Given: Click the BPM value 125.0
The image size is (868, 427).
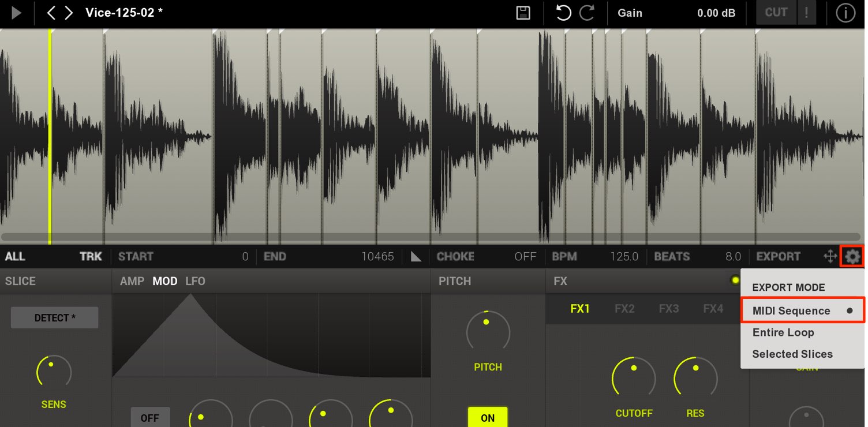Looking at the screenshot, I should [624, 257].
